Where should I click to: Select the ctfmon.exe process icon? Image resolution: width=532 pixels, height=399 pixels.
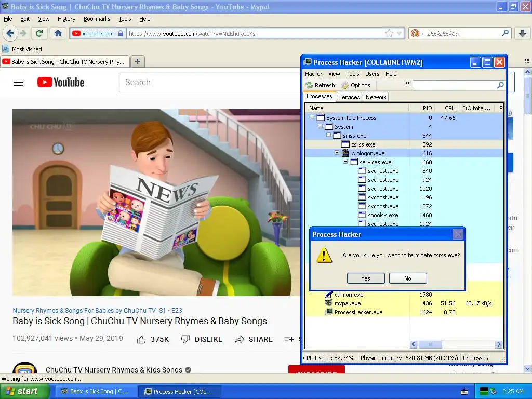(x=328, y=294)
